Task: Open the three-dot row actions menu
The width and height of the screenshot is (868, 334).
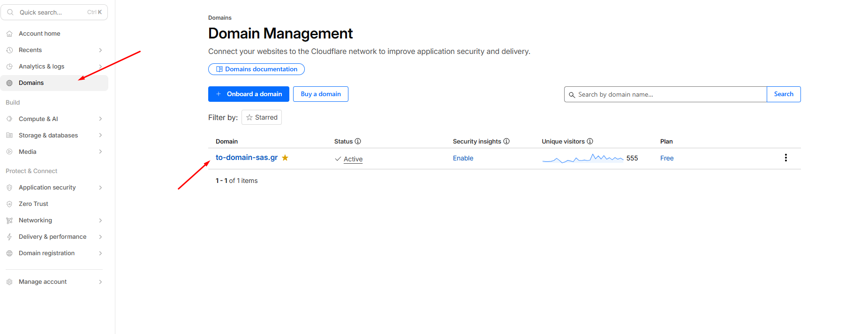Action: coord(785,158)
